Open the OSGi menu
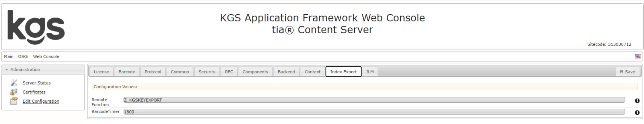The image size is (644, 124). point(23,57)
